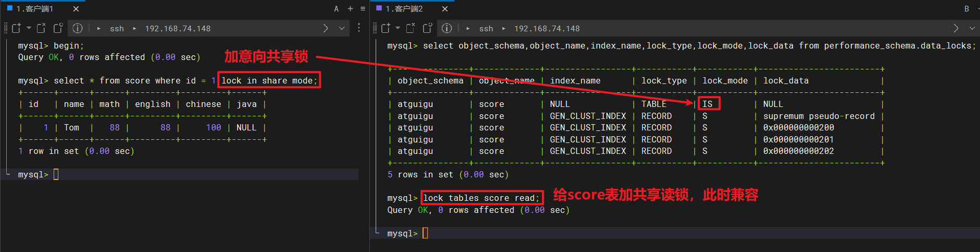The height and width of the screenshot is (252, 980).
Task: Close the 客户端1 tab
Action: [76, 9]
